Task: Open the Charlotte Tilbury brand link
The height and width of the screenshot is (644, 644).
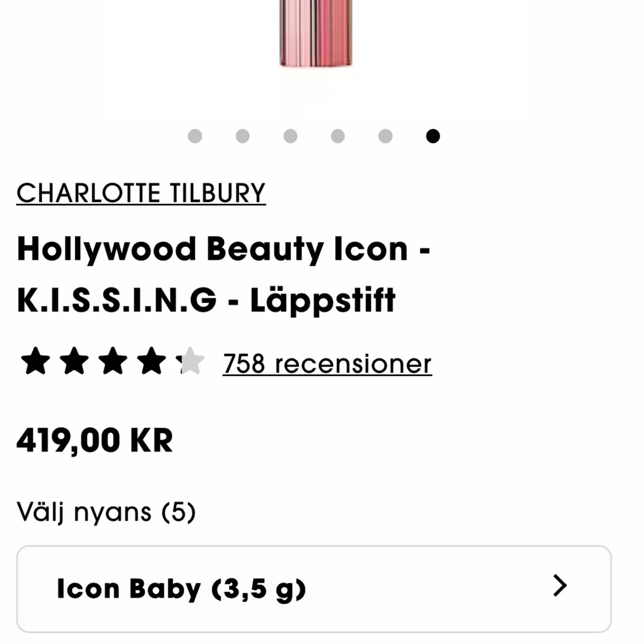Action: (x=141, y=193)
